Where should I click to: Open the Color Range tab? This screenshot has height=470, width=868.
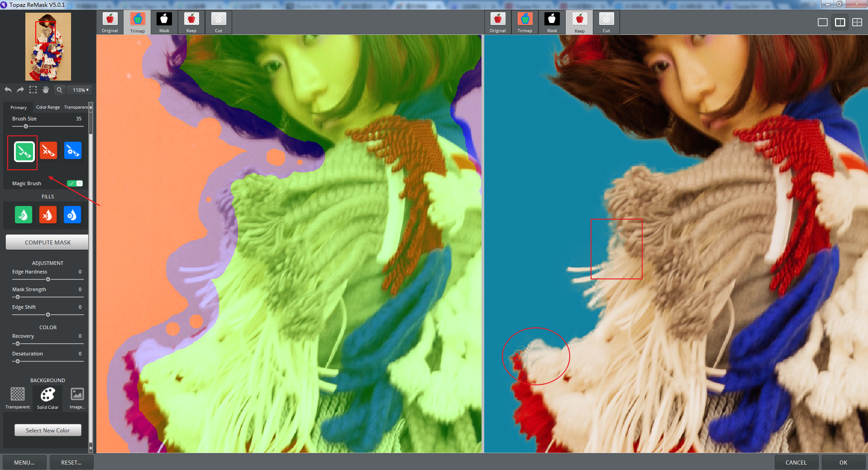pyautogui.click(x=48, y=107)
